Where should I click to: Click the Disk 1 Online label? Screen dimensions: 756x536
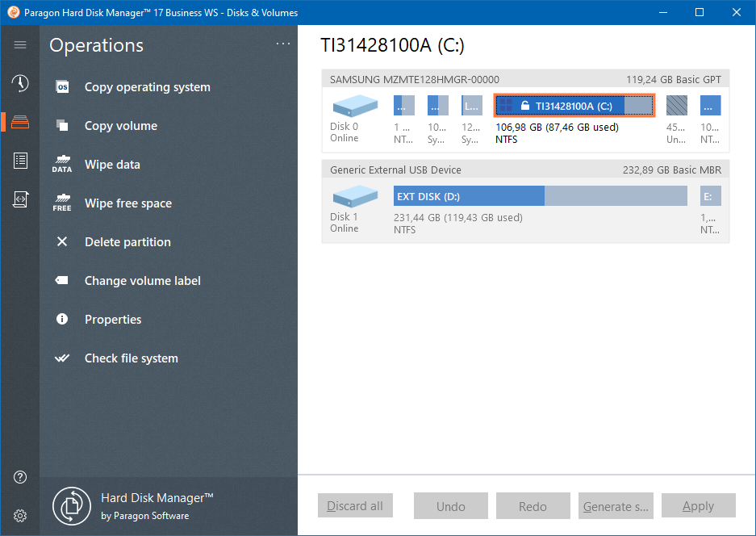[345, 223]
